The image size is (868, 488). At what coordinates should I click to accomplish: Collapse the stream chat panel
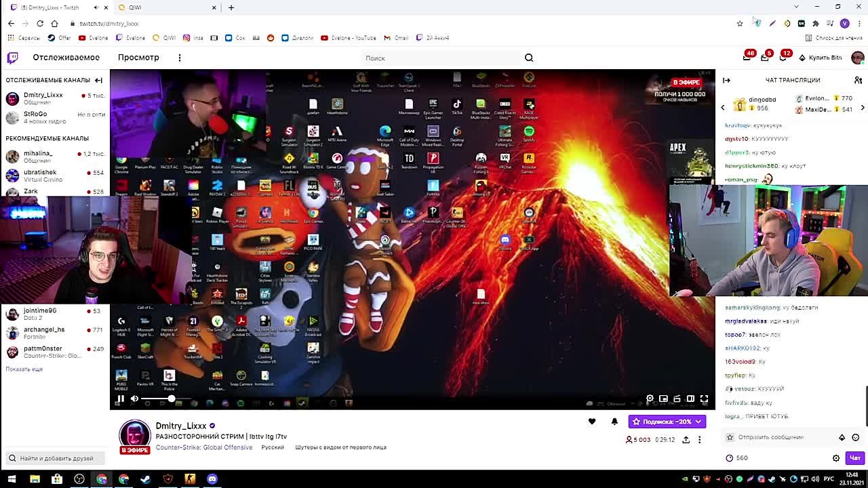coord(726,80)
